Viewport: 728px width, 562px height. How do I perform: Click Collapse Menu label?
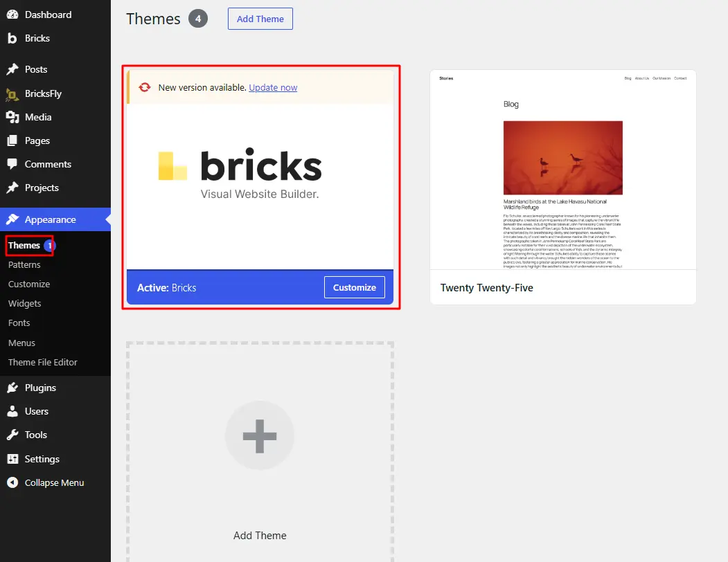[54, 482]
